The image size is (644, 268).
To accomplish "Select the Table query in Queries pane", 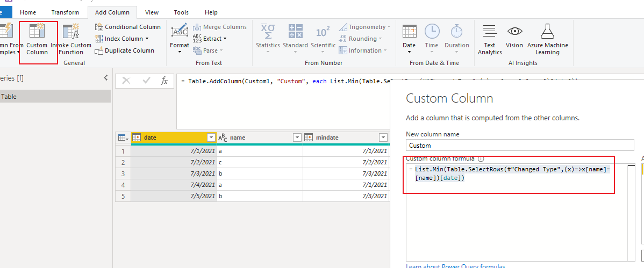I will click(x=55, y=97).
